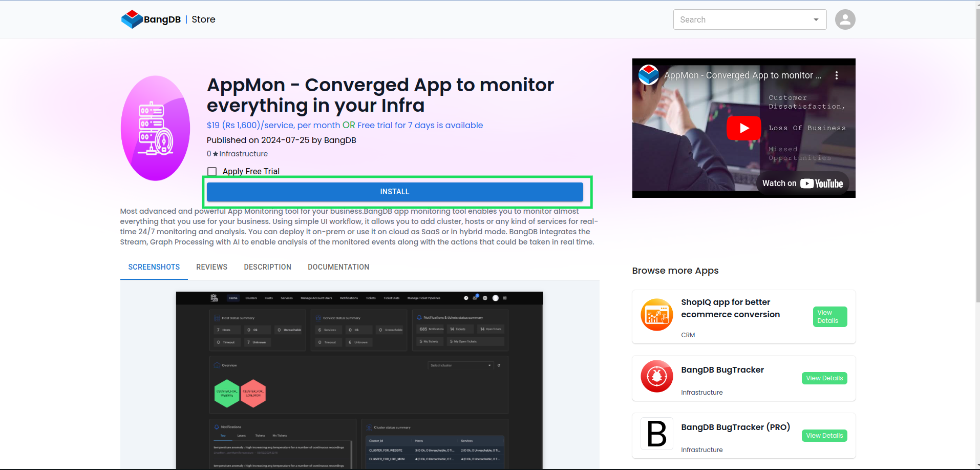View Details for BangDB BugTracker (PRO)
The height and width of the screenshot is (470, 980).
pyautogui.click(x=824, y=436)
